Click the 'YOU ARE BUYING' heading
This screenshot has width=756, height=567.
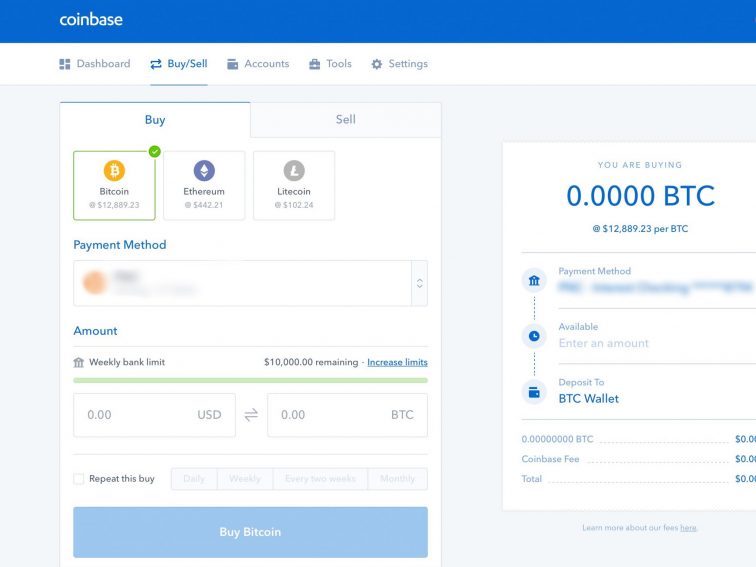[640, 165]
